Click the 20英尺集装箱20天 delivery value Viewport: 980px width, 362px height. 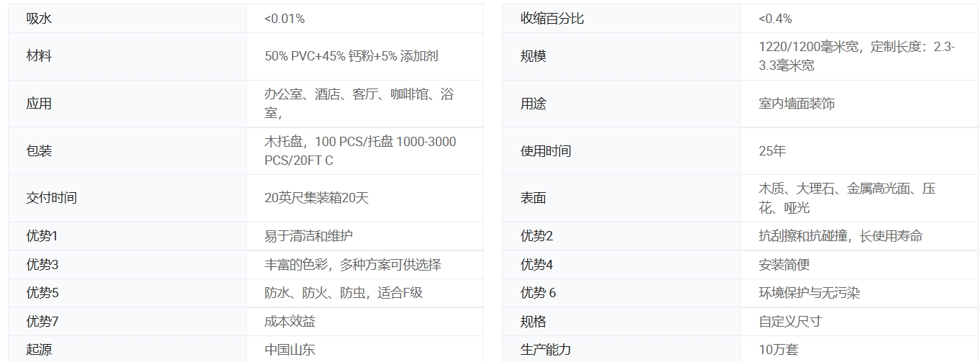point(316,198)
